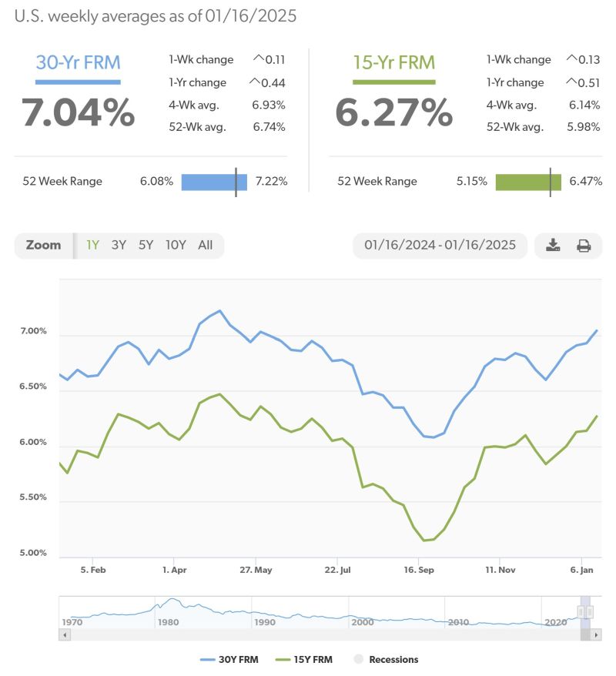Click the 30-Yr 52 Week Range blue bar
This screenshot has height=676, width=616.
(x=214, y=182)
